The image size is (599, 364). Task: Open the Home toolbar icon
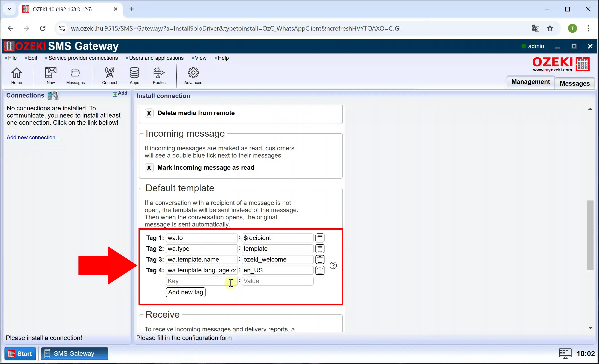click(x=17, y=75)
